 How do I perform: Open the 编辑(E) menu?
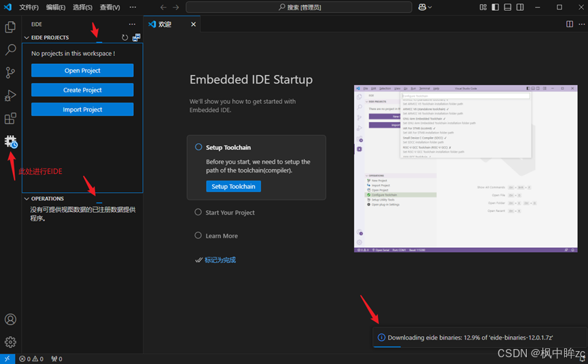[x=56, y=7]
